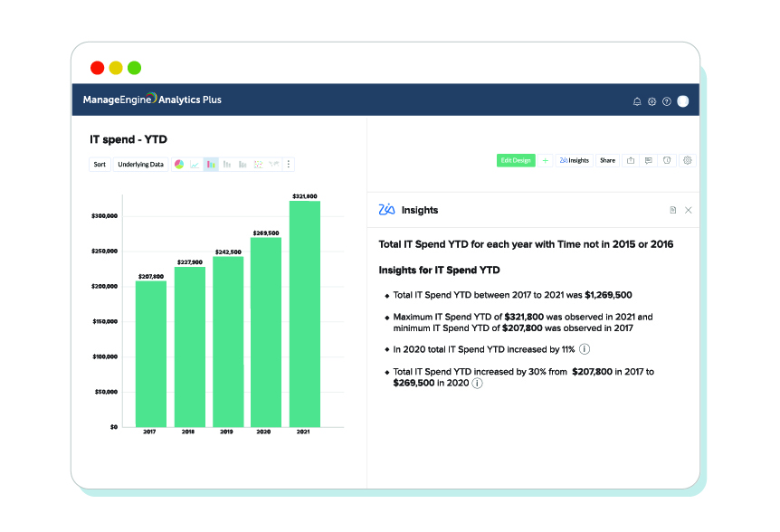Click the export icon next to Share

pyautogui.click(x=631, y=160)
